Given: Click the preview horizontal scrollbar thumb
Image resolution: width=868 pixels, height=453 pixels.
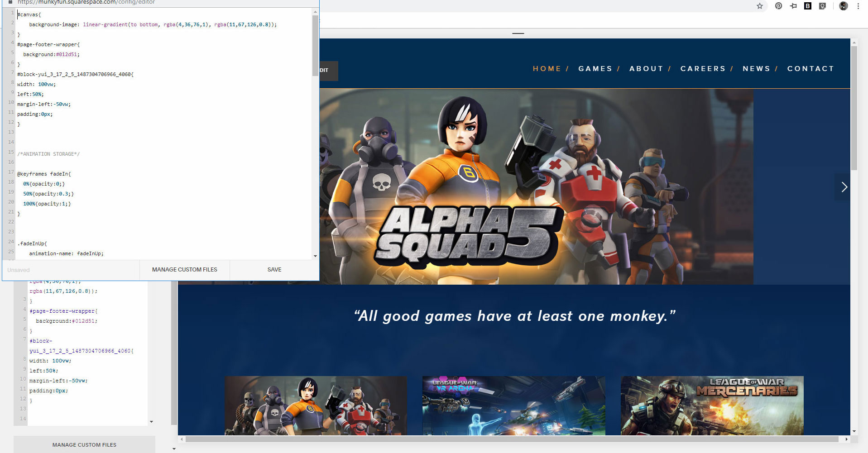Looking at the screenshot, I should pos(512,439).
